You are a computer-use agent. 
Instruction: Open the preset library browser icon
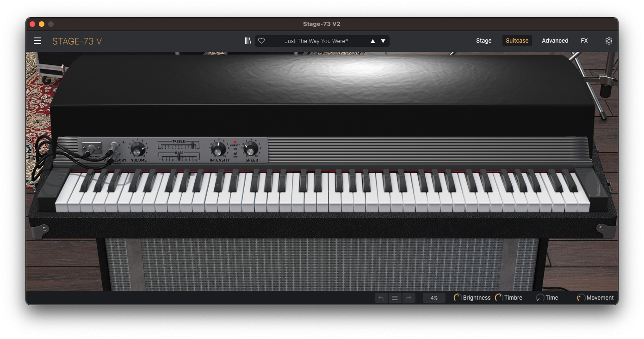(x=248, y=41)
